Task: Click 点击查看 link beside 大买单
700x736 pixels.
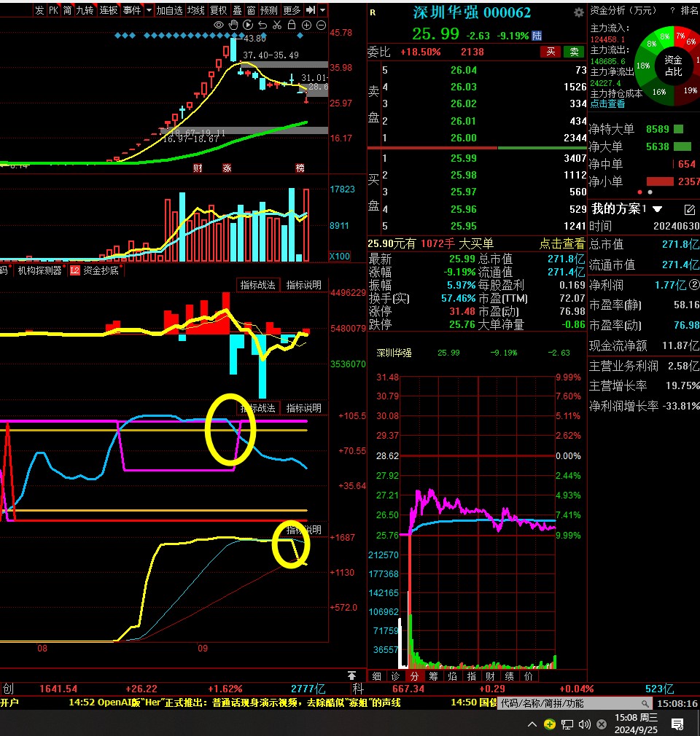Action: (562, 243)
